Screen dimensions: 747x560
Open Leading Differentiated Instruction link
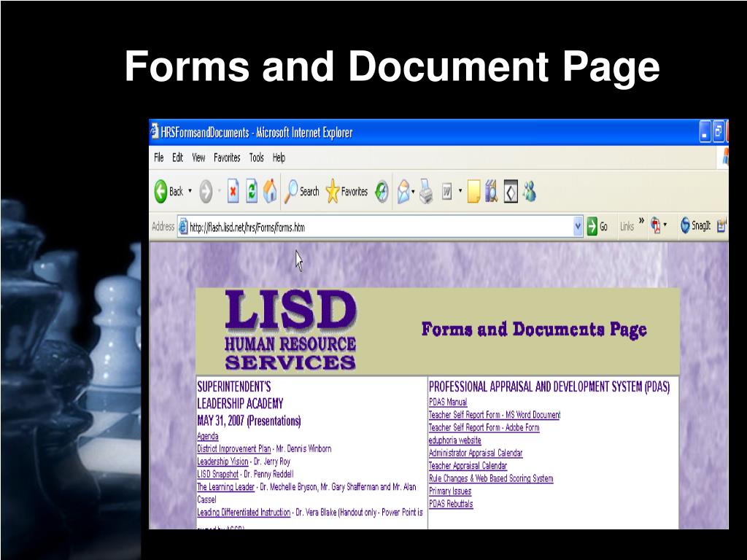(x=244, y=513)
